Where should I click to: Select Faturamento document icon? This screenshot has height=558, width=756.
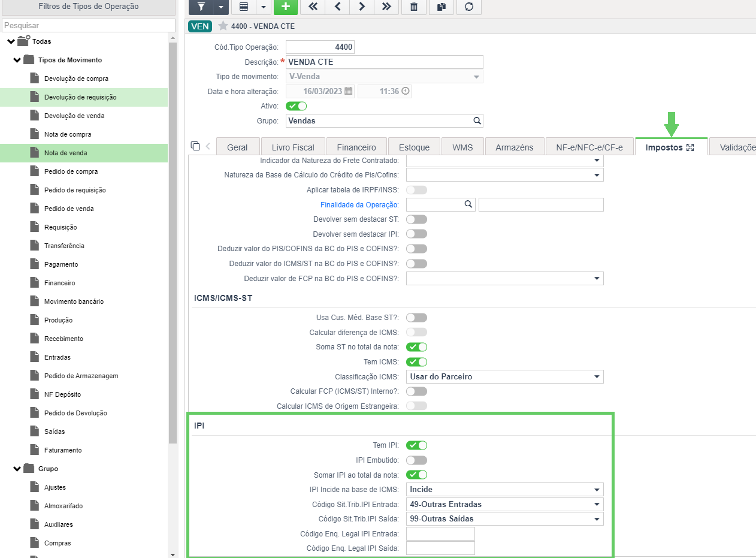click(35, 450)
